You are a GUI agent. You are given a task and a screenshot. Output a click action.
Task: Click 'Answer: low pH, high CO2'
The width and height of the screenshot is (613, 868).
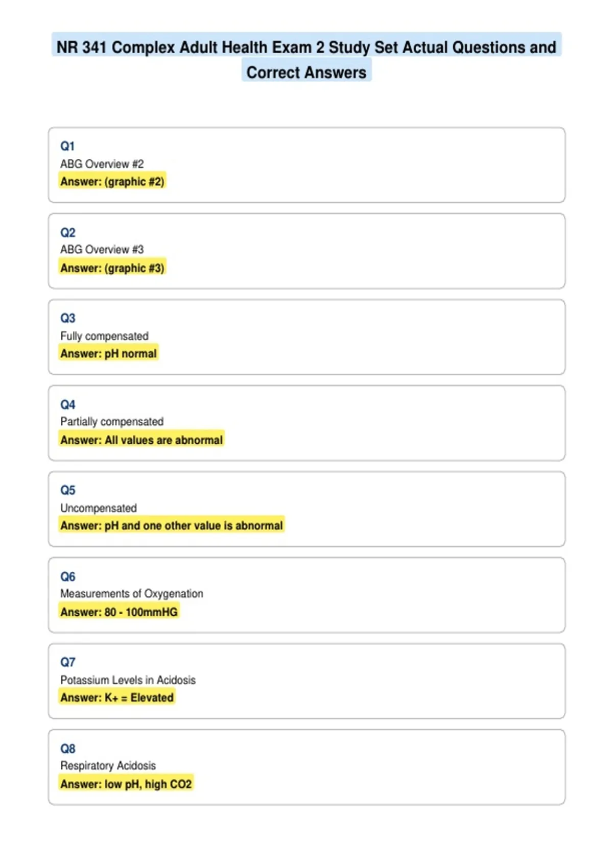click(x=126, y=784)
